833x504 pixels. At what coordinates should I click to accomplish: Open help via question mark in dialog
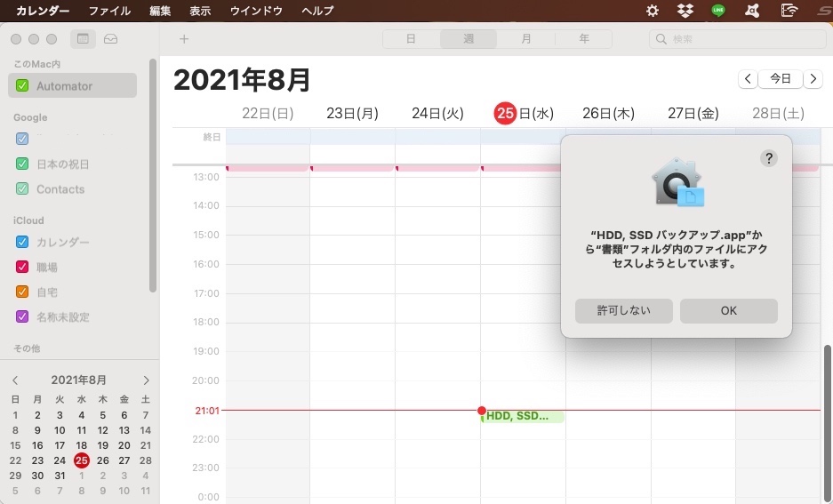pos(768,158)
